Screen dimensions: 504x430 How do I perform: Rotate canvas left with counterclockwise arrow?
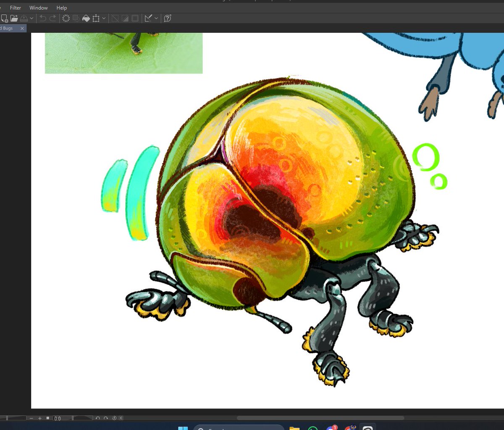click(x=97, y=418)
